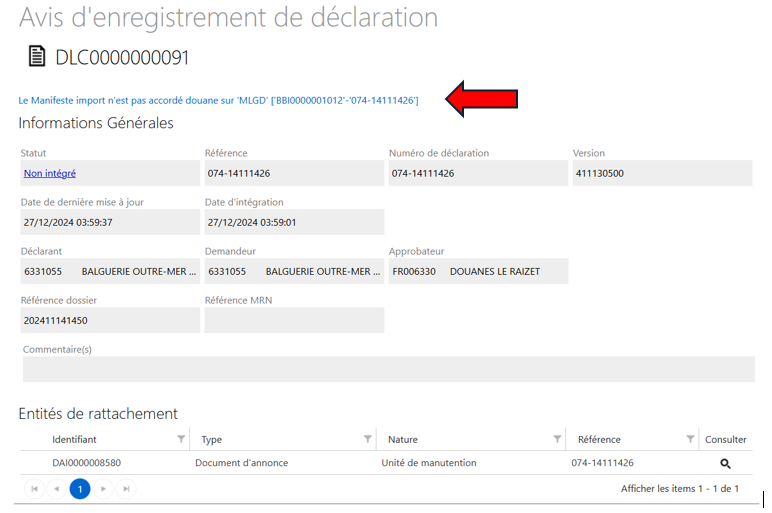
Task: Click the Nature column header
Action: 403,439
